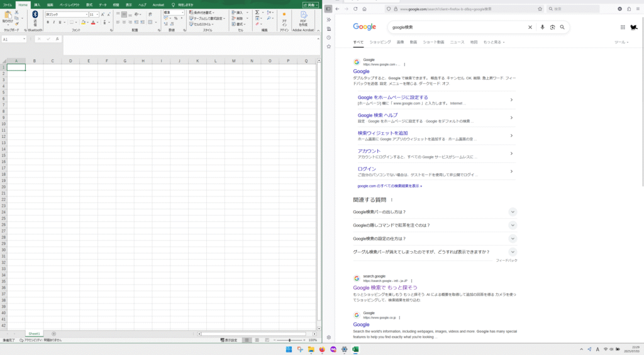Image resolution: width=644 pixels, height=355 pixels.
Task: Click the AutoSum sigma icon
Action: 257,13
